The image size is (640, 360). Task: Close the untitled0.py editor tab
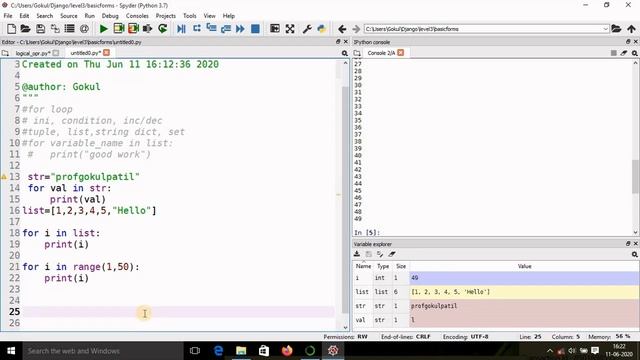[x=106, y=53]
